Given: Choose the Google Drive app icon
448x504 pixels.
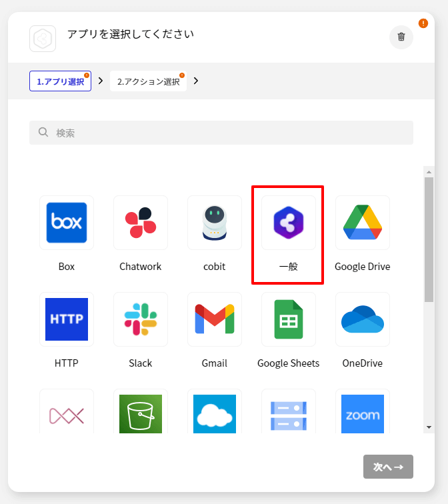Looking at the screenshot, I should coord(363,223).
